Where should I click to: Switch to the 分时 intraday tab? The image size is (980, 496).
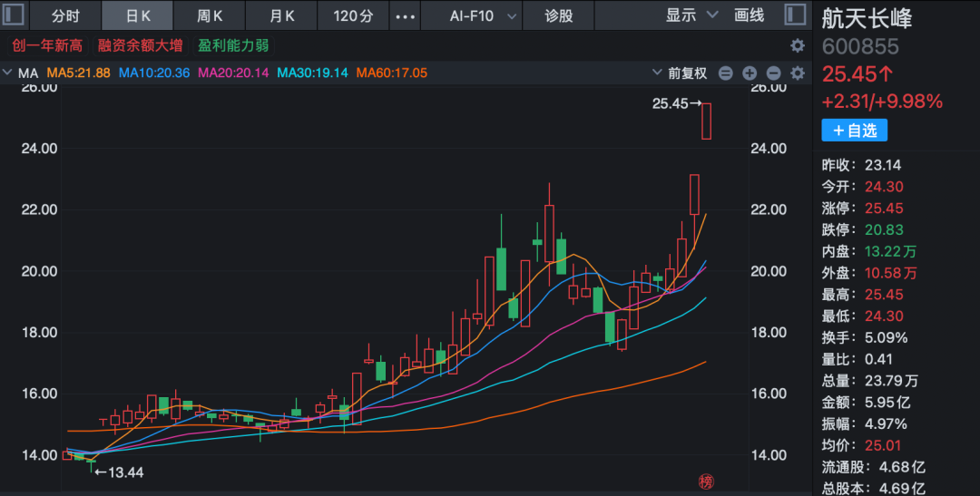[x=65, y=15]
